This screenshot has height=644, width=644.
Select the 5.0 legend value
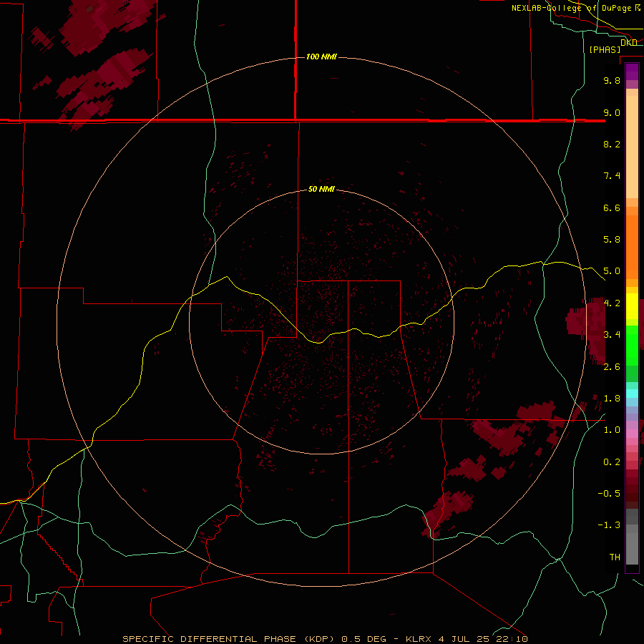(x=612, y=271)
